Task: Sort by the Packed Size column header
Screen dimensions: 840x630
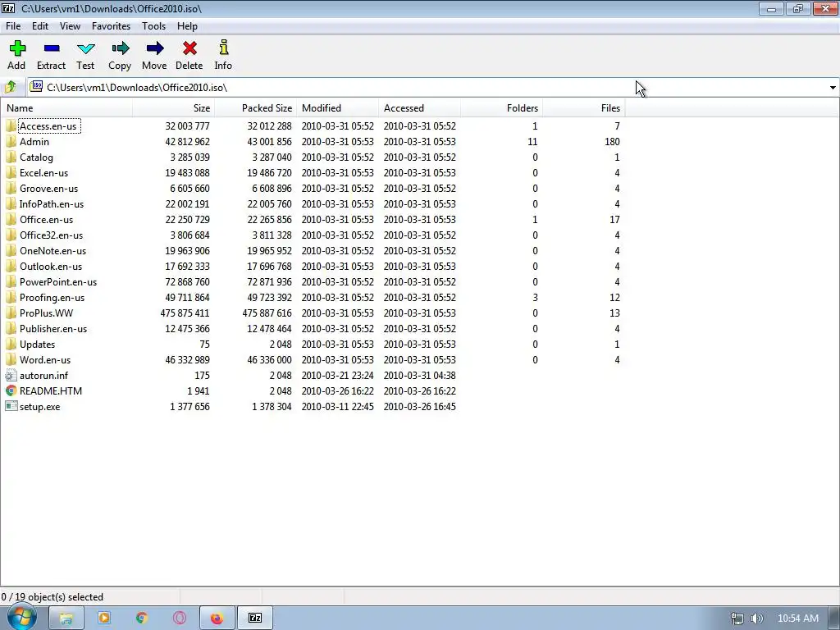Action: coord(256,107)
